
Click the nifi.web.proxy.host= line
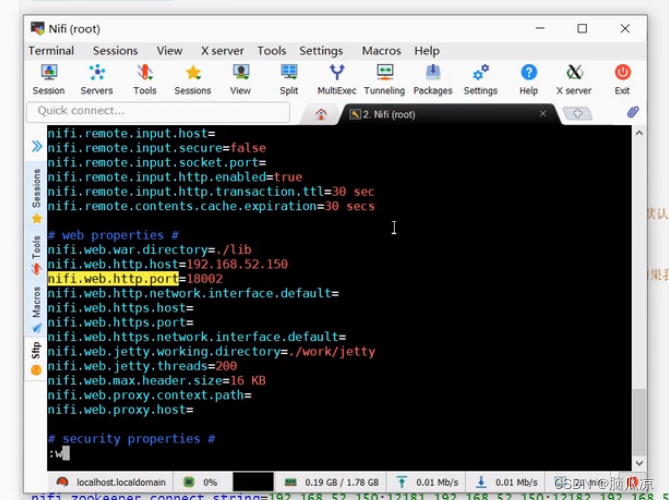click(x=120, y=410)
